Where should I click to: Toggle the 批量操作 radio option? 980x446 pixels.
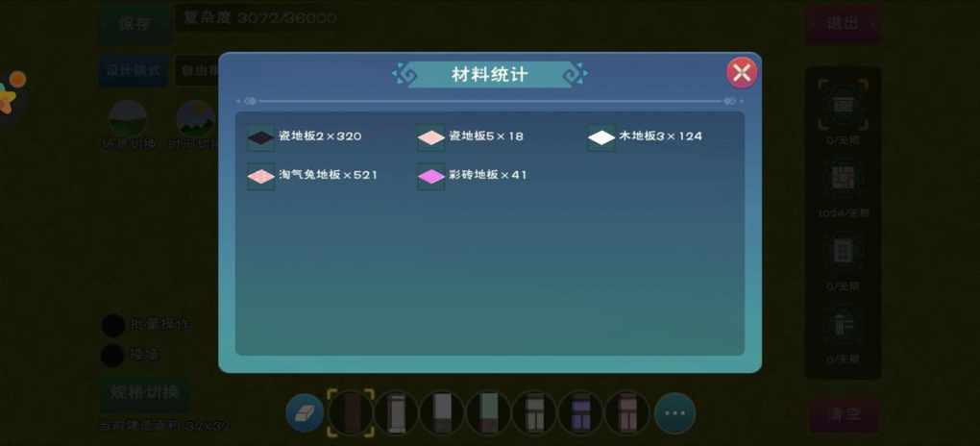tap(113, 325)
